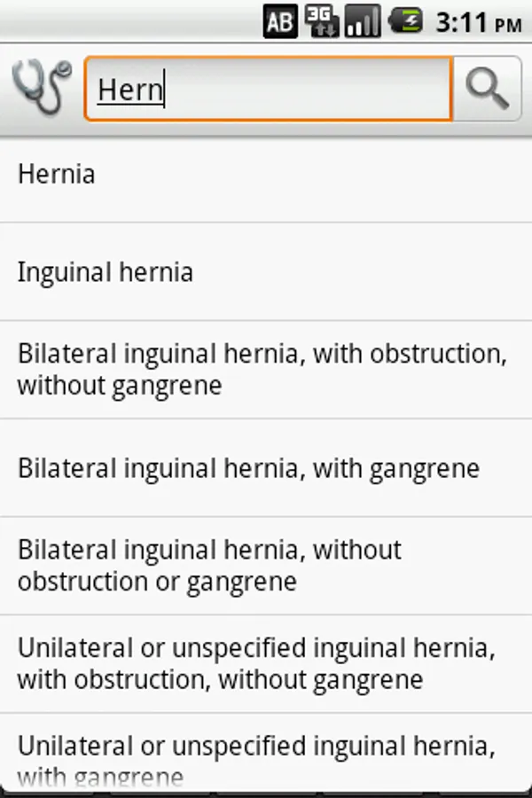Select the "Hernia" suggestion
Viewport: 532px width, 798px height.
pyautogui.click(x=57, y=174)
